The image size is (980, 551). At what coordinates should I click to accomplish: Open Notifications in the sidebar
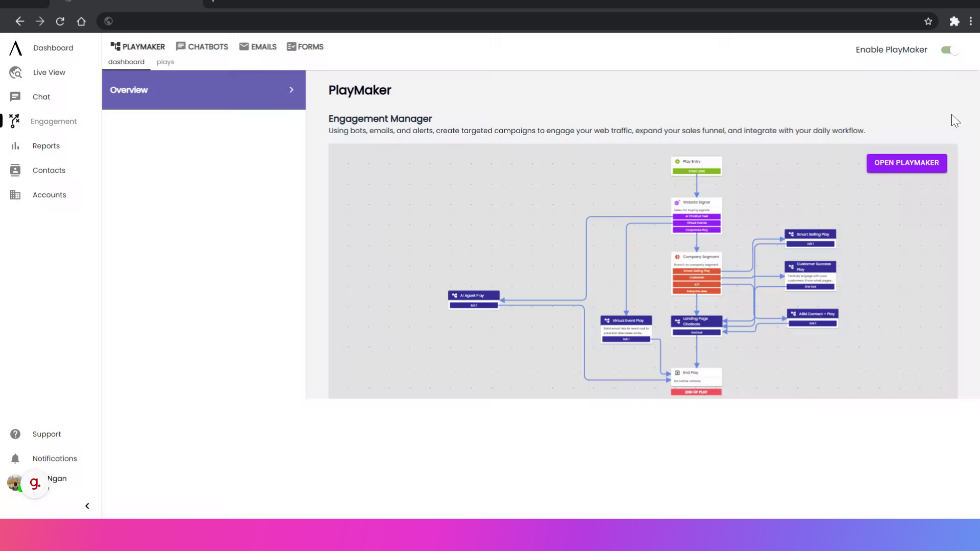pos(55,459)
